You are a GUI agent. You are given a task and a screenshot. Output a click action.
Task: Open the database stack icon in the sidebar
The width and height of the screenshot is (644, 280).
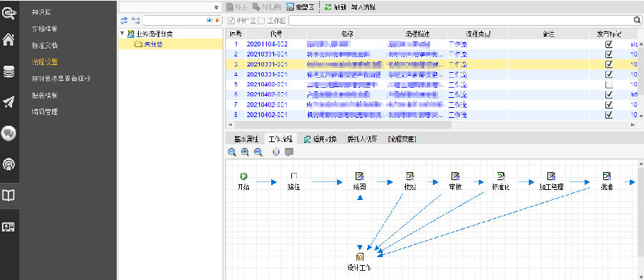tap(9, 71)
